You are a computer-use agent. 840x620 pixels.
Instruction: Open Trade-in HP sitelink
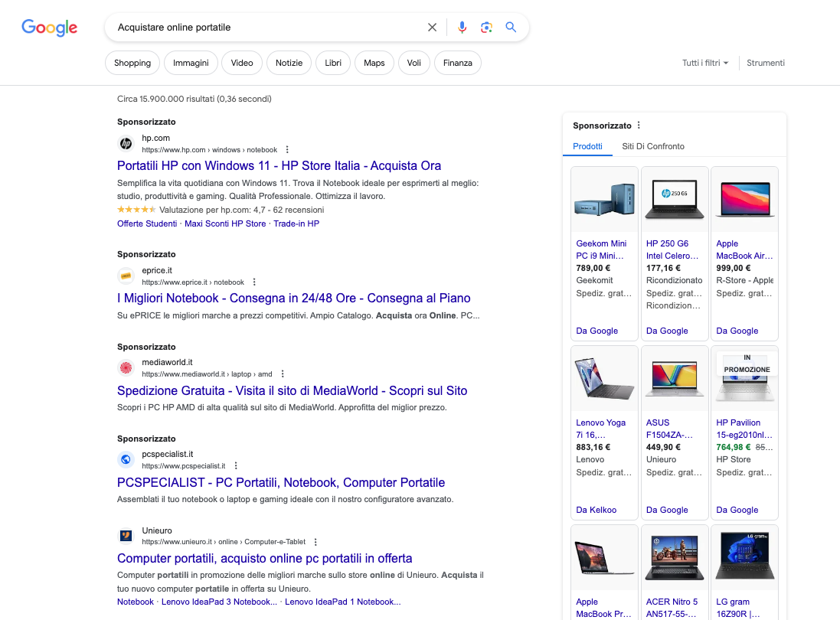(x=296, y=224)
